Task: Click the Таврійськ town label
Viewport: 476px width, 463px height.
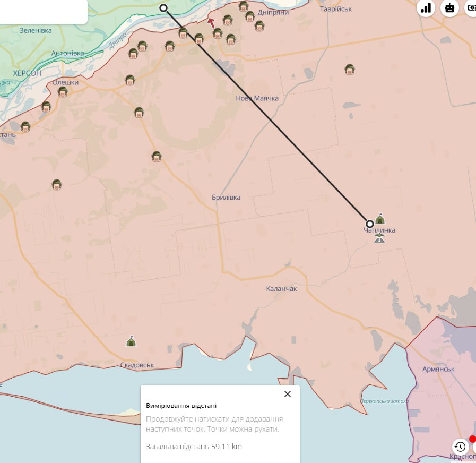Action: (336, 9)
